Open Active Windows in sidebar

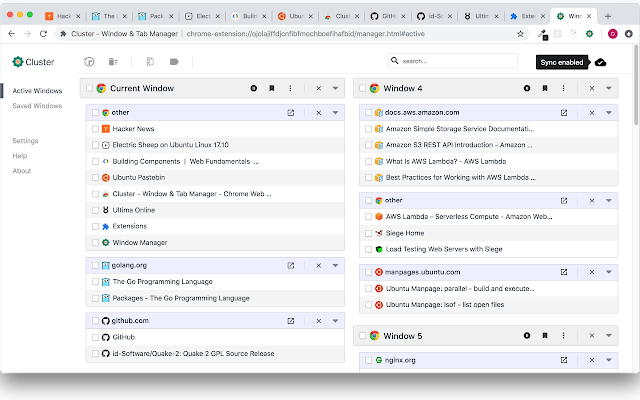tap(37, 91)
